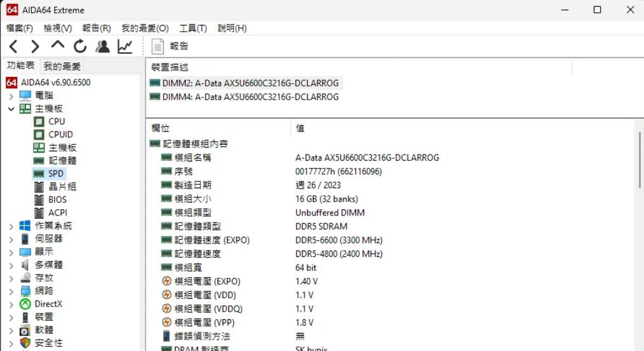
Task: Open the graph chart toolbar icon
Action: pos(125,46)
